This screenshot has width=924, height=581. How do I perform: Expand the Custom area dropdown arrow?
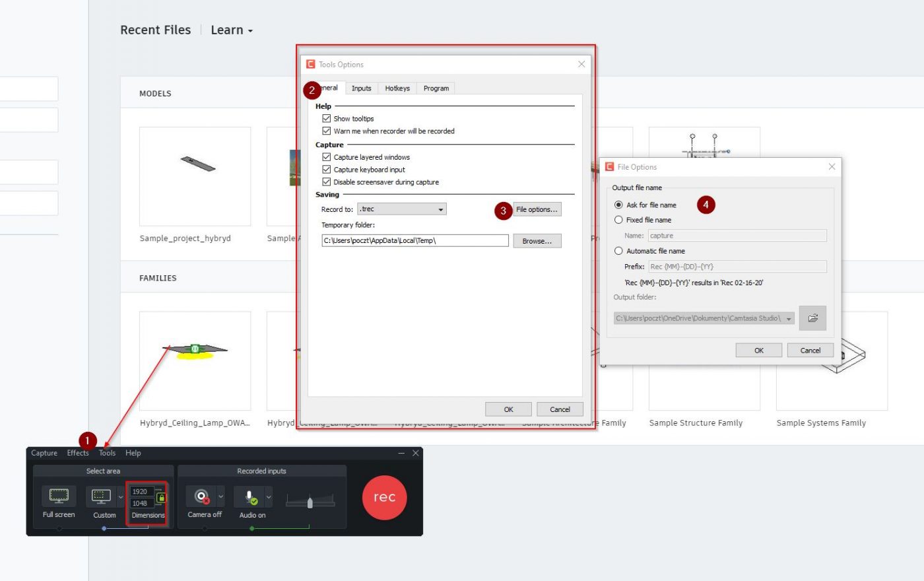120,496
